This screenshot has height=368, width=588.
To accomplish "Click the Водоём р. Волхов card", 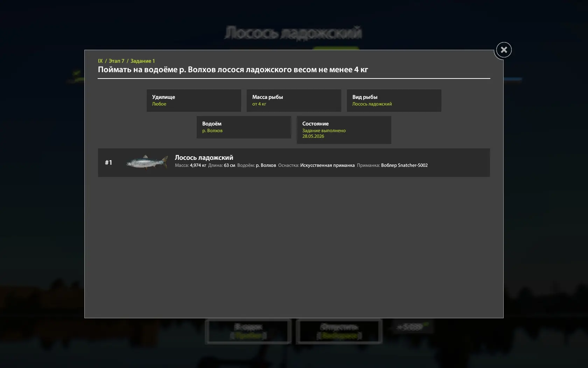I will pyautogui.click(x=244, y=127).
